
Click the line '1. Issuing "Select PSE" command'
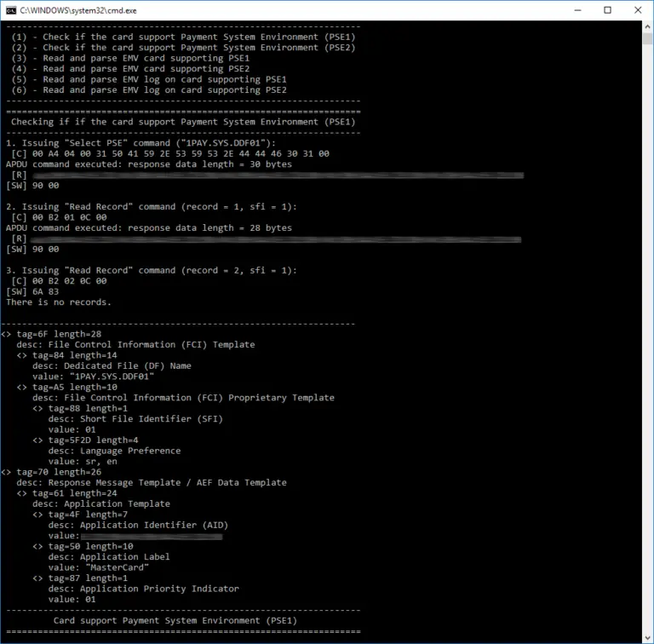click(x=141, y=143)
